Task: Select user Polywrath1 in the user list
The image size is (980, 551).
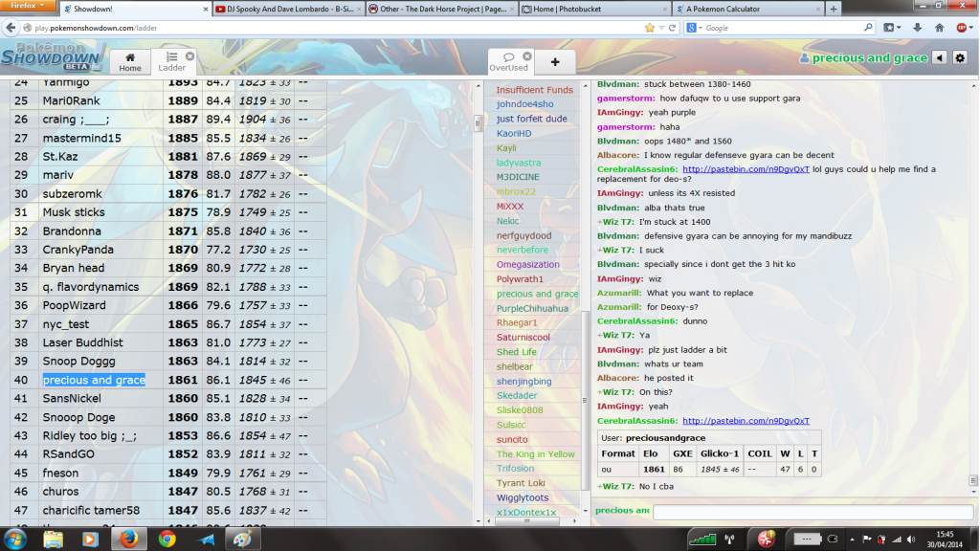Action: 520,279
